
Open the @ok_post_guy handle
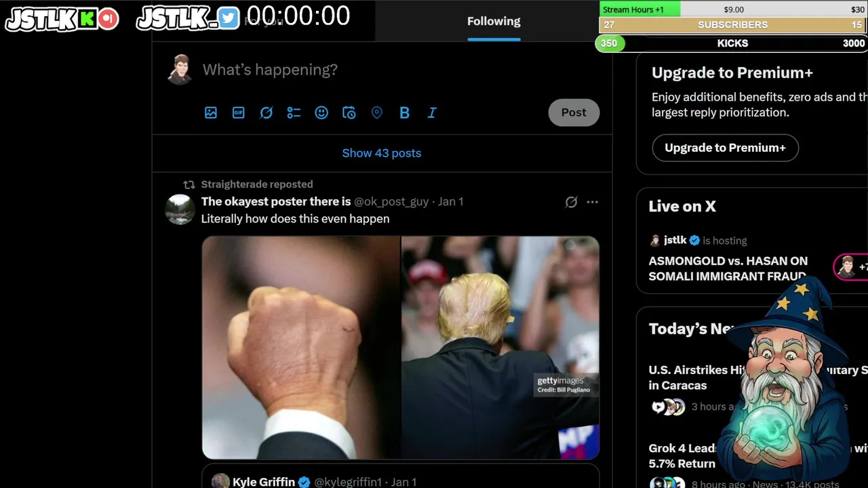(x=391, y=202)
